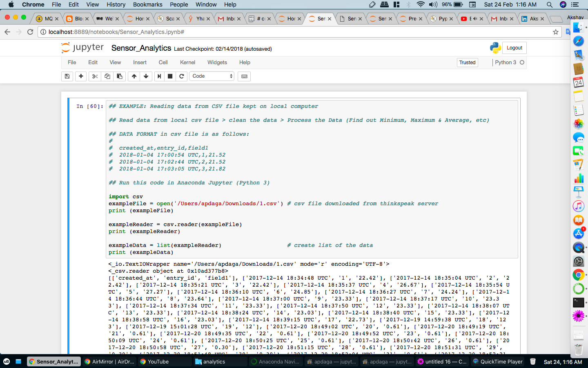Image resolution: width=588 pixels, height=368 pixels.
Task: Interrupt the kernel
Action: point(170,76)
